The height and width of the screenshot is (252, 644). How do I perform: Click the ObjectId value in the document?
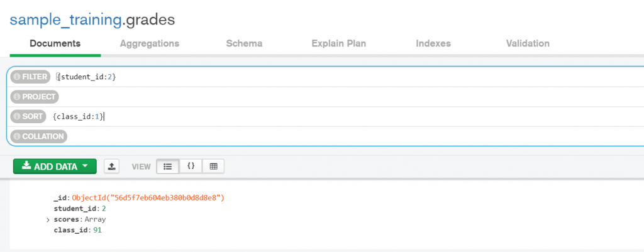click(x=148, y=197)
